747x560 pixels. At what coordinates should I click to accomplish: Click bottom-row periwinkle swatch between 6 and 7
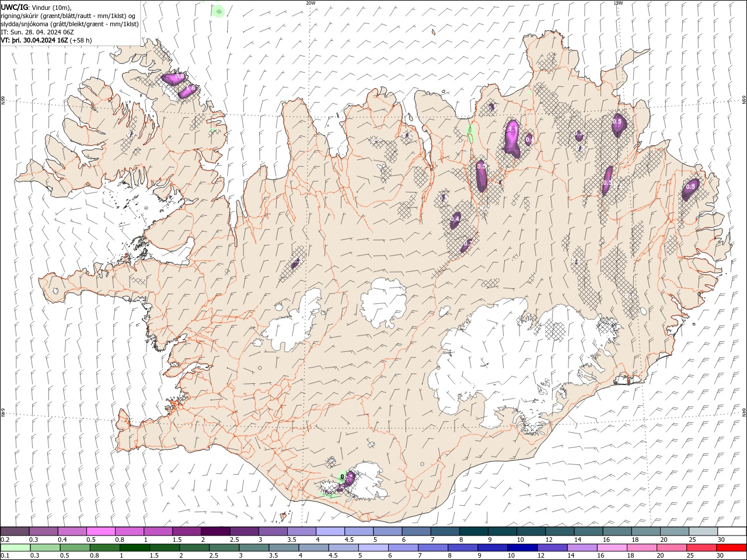click(x=403, y=548)
